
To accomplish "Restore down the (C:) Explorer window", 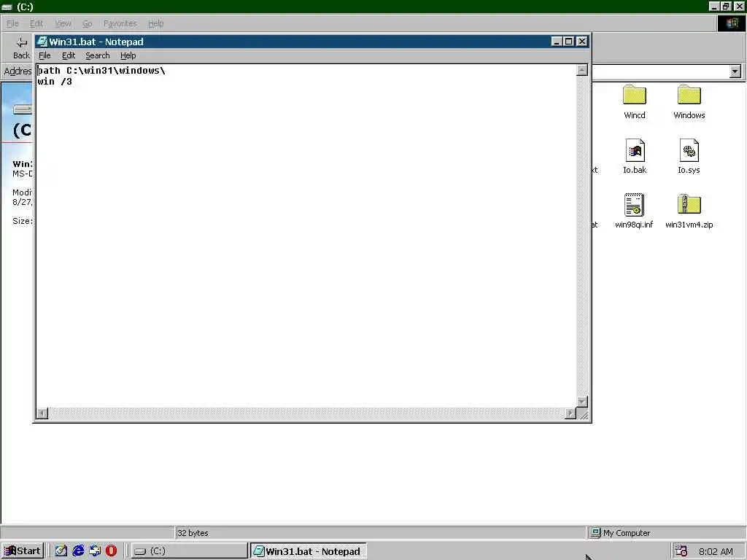I will [x=726, y=6].
